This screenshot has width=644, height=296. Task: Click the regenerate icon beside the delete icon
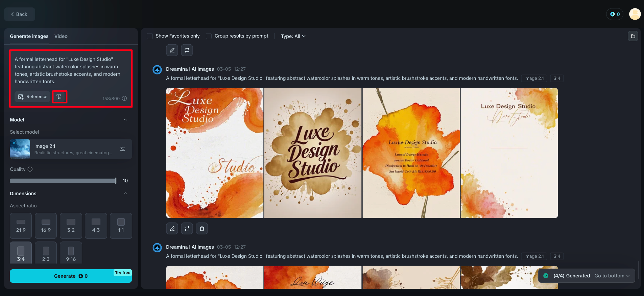click(187, 229)
